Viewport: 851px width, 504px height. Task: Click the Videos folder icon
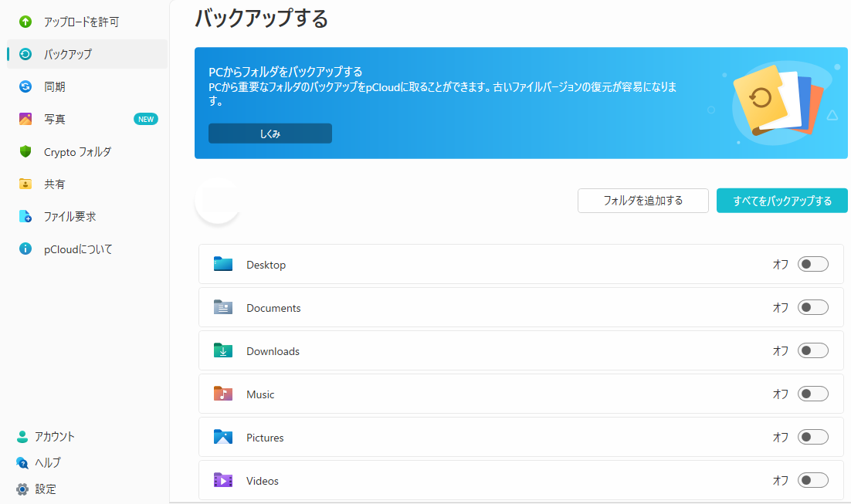pos(223,480)
